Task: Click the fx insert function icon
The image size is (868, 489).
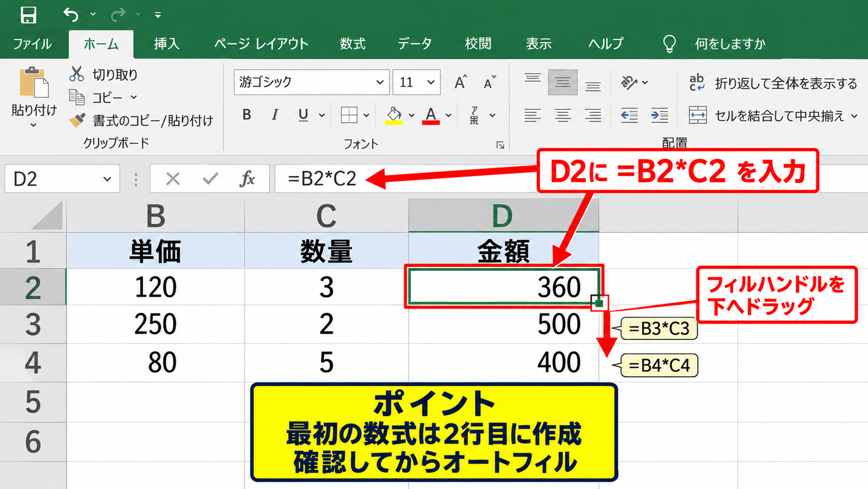Action: 247,179
